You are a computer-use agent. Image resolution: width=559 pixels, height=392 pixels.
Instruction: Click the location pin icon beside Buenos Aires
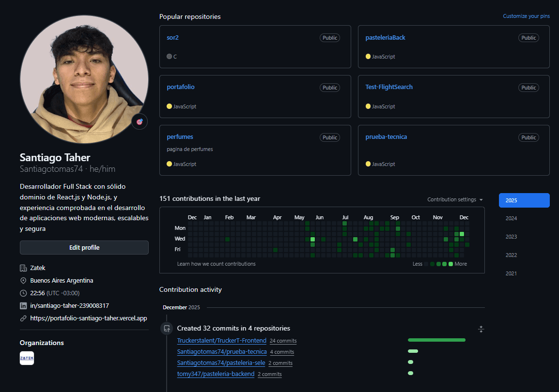pos(22,280)
